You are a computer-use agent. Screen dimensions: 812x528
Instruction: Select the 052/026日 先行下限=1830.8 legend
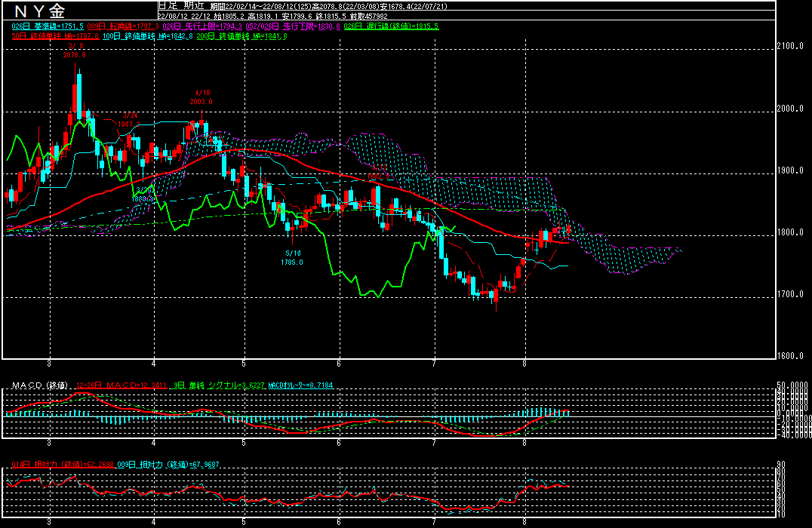coord(293,26)
